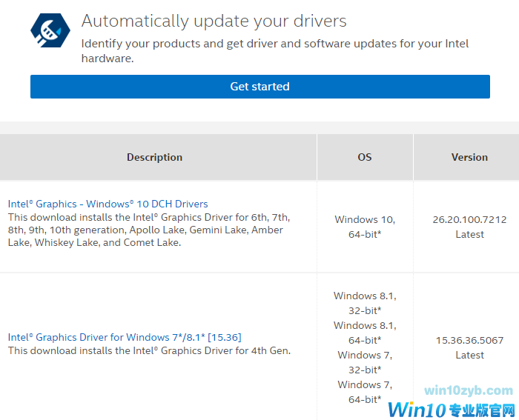Click the 'Windows 10, 64-bit*' OS cell
The width and height of the screenshot is (519, 420).
click(x=365, y=227)
